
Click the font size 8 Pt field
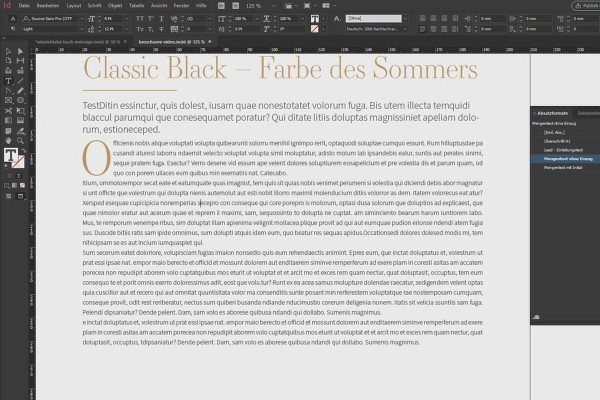click(x=112, y=18)
